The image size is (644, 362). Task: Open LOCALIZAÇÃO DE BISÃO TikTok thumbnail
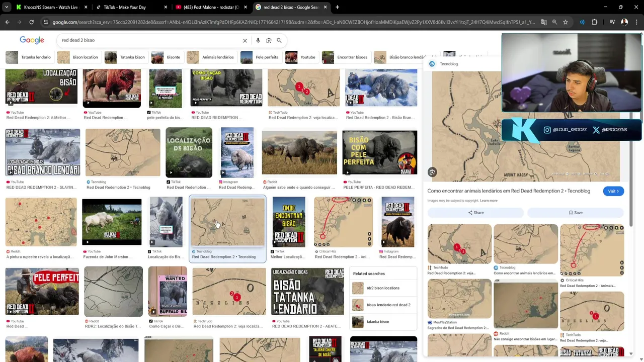[189, 152]
